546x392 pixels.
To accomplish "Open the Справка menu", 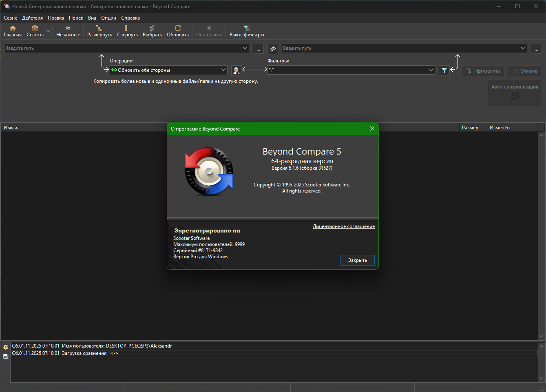I will tap(130, 18).
